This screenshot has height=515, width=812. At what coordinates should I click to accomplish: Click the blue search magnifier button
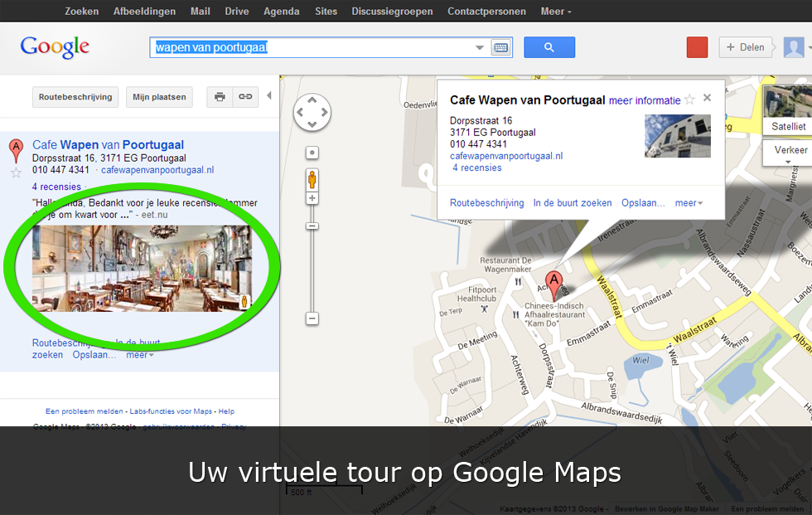click(x=549, y=47)
